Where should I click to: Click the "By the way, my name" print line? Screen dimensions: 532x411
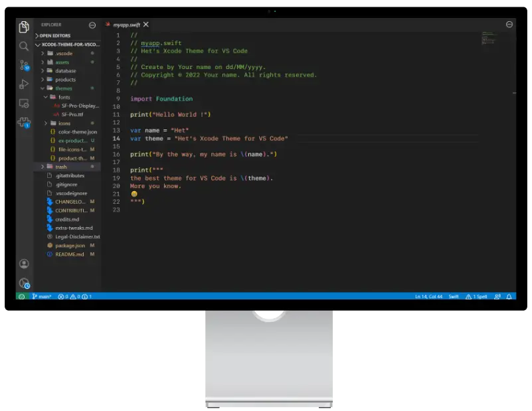click(x=204, y=154)
